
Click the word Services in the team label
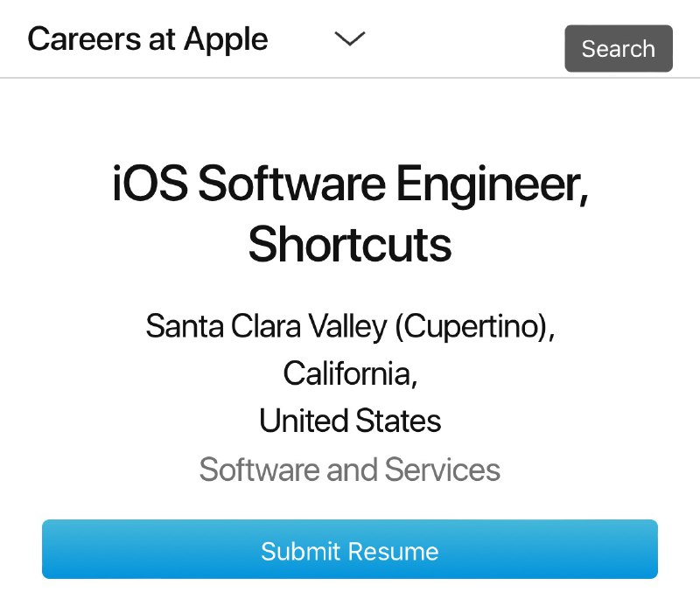(x=443, y=470)
